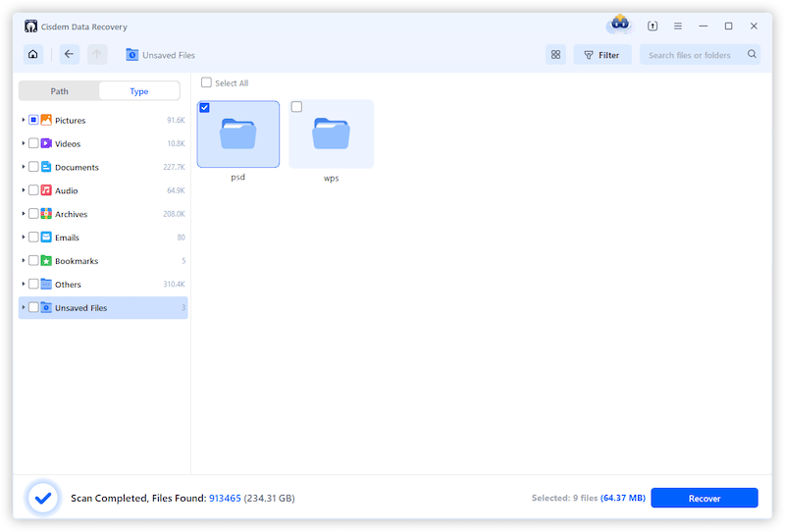Uncheck the psd folder checkbox

point(205,108)
